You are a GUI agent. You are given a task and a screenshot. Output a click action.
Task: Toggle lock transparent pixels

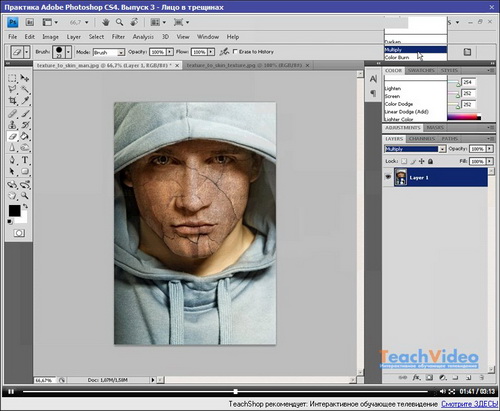coord(404,161)
